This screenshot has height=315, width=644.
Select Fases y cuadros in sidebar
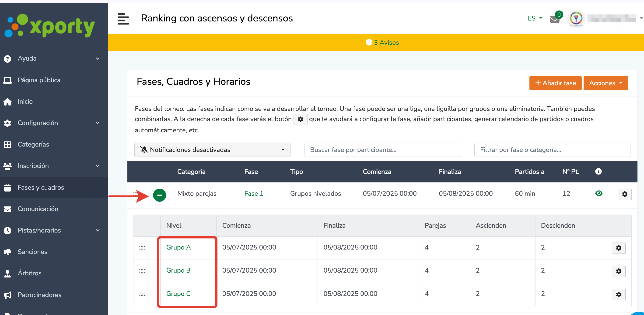point(41,188)
